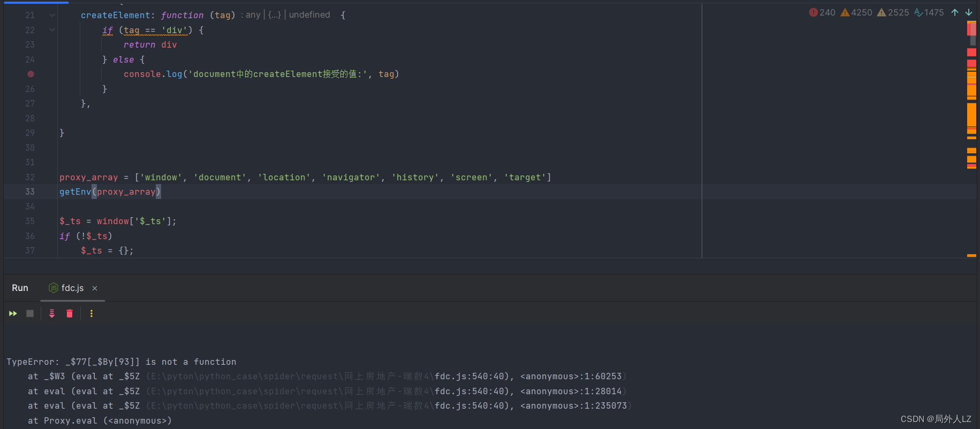Stop the running process
The height and width of the screenshot is (429, 980).
click(x=30, y=313)
